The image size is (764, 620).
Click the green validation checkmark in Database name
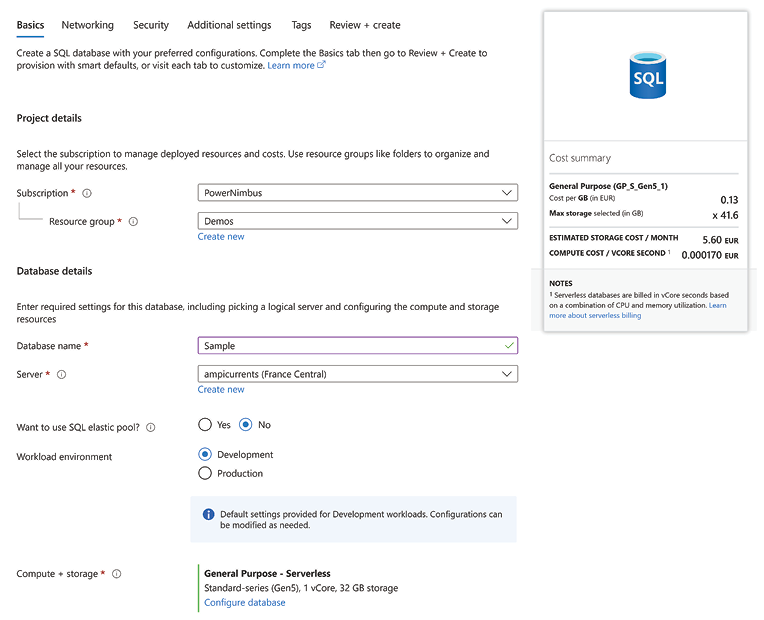(x=509, y=346)
